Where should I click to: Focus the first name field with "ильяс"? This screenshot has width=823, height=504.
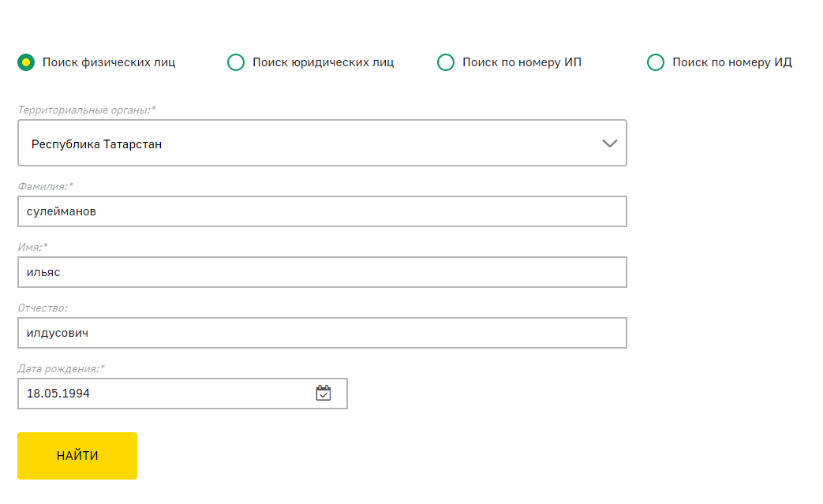click(x=322, y=272)
